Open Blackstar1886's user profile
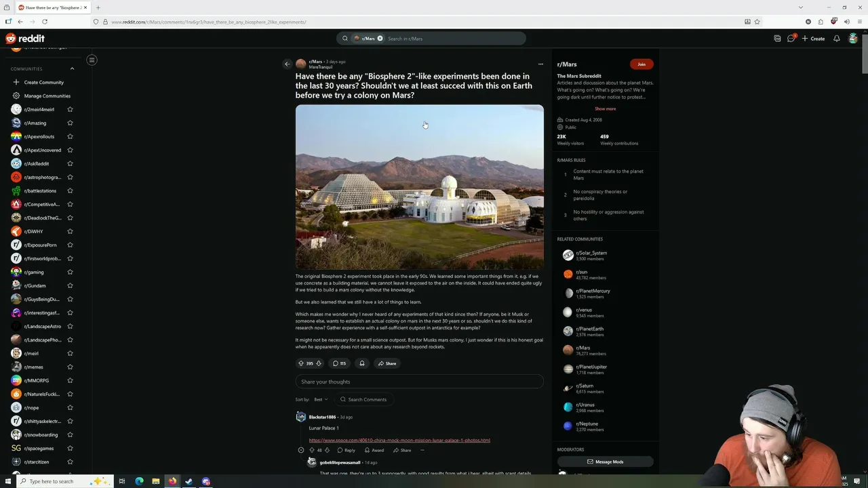Image resolution: width=868 pixels, height=488 pixels. (x=322, y=417)
